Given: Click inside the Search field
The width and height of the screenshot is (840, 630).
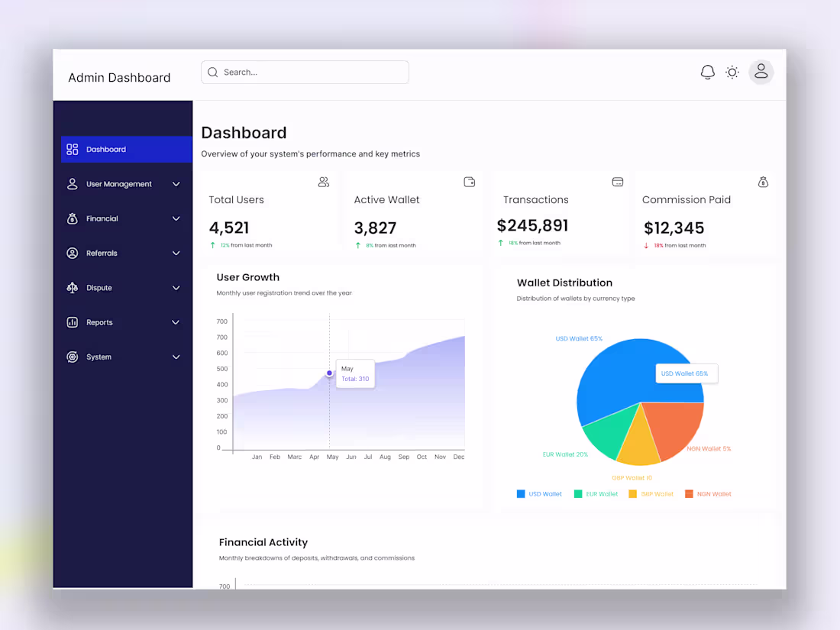Looking at the screenshot, I should 304,72.
